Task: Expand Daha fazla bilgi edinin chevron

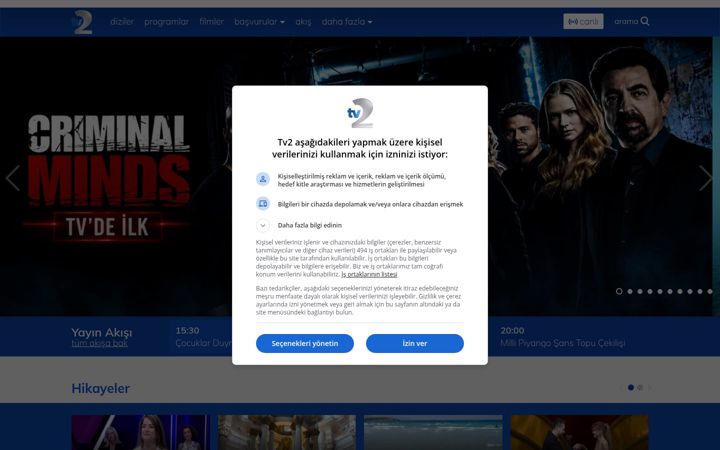Action: [263, 225]
